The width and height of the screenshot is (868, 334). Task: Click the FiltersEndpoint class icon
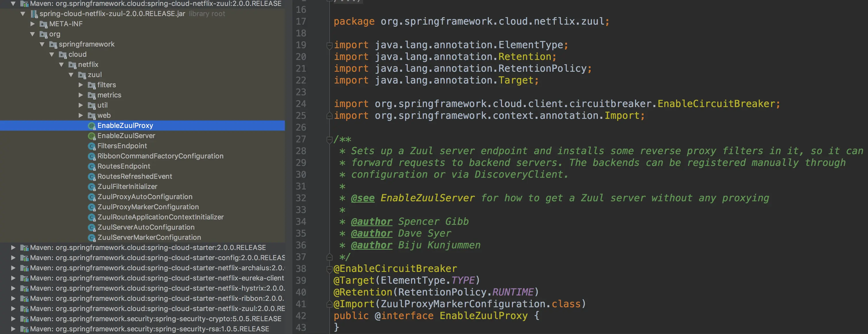coord(91,146)
